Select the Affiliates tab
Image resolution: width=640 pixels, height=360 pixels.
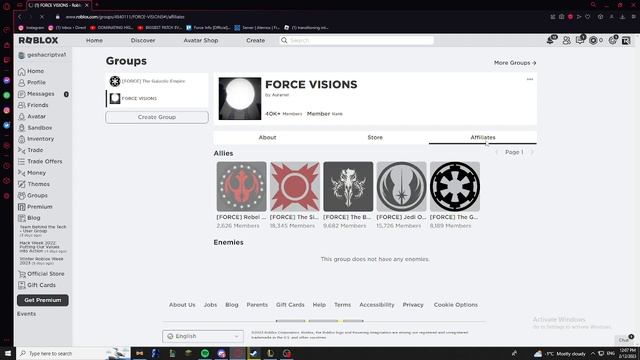pos(483,138)
